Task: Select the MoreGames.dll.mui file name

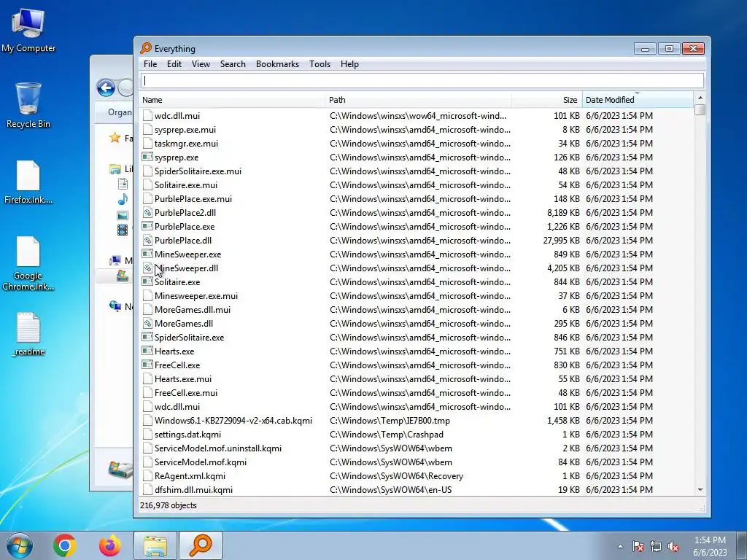Action: click(x=193, y=309)
